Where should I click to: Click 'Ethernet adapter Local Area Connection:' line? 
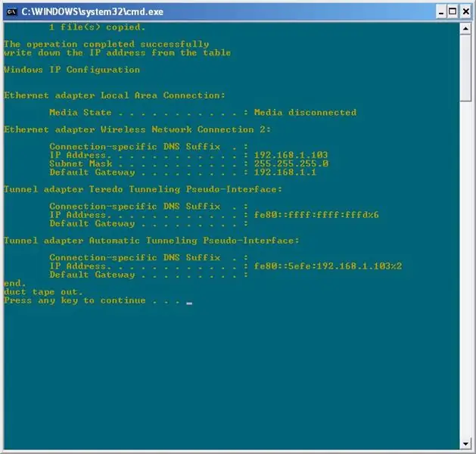114,95
